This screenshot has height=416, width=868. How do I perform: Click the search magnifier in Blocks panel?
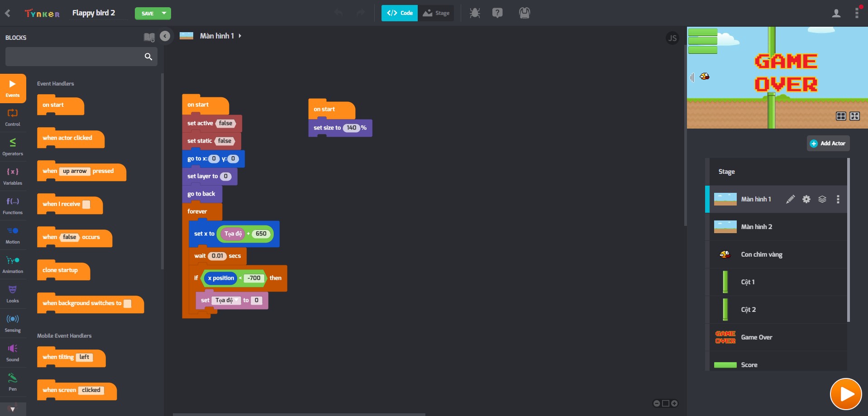pos(148,57)
